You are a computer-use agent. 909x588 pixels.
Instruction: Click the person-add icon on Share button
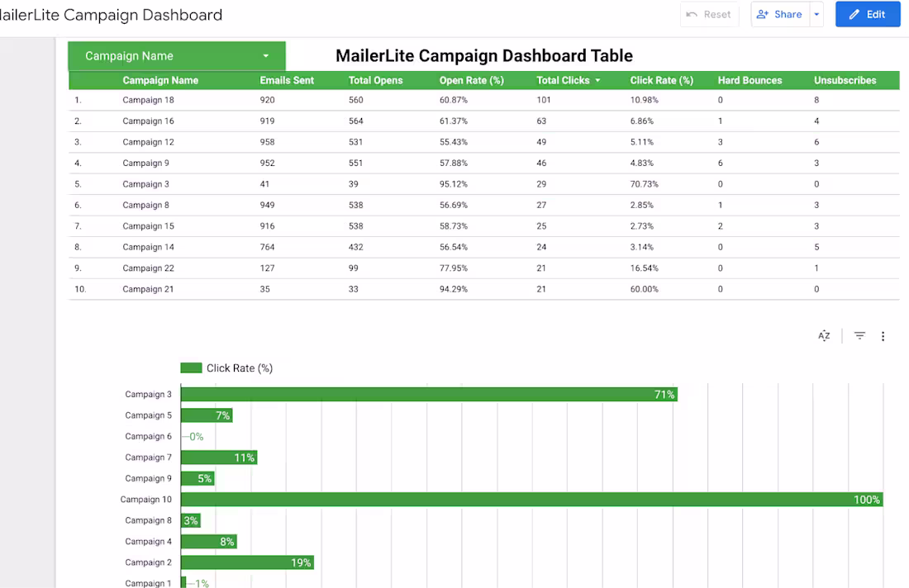click(x=761, y=14)
